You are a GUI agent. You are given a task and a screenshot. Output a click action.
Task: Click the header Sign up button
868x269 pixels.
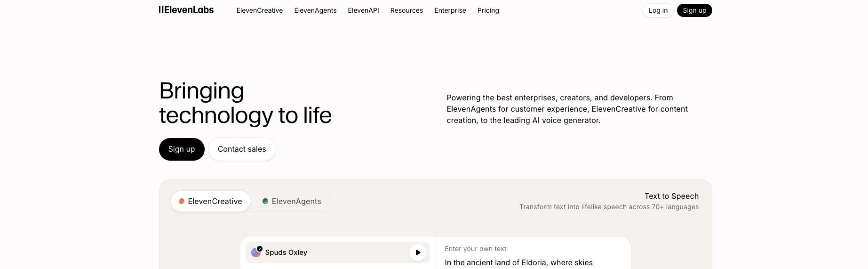coord(694,10)
